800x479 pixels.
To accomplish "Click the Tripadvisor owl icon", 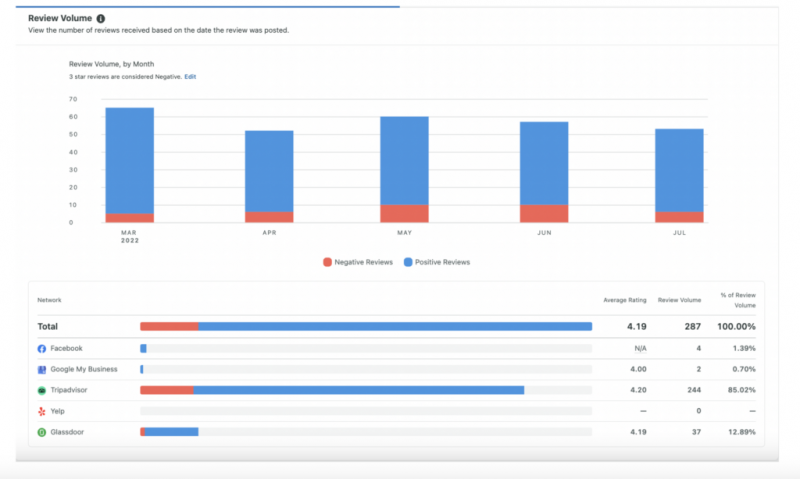I will (42, 391).
